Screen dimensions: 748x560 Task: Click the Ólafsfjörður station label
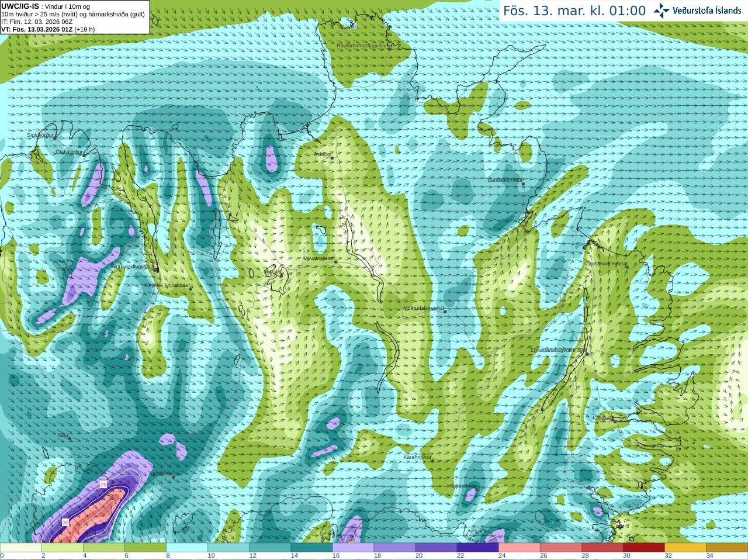tap(69, 152)
